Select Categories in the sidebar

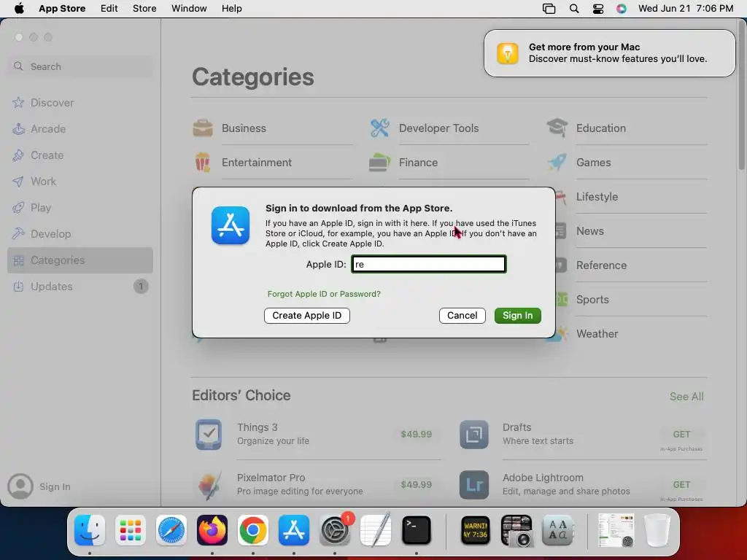tap(80, 260)
